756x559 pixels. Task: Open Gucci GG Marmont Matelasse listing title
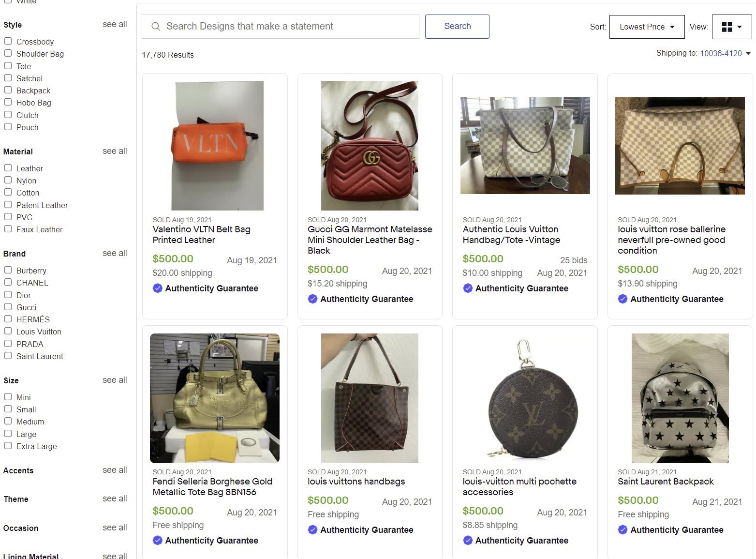coord(370,240)
